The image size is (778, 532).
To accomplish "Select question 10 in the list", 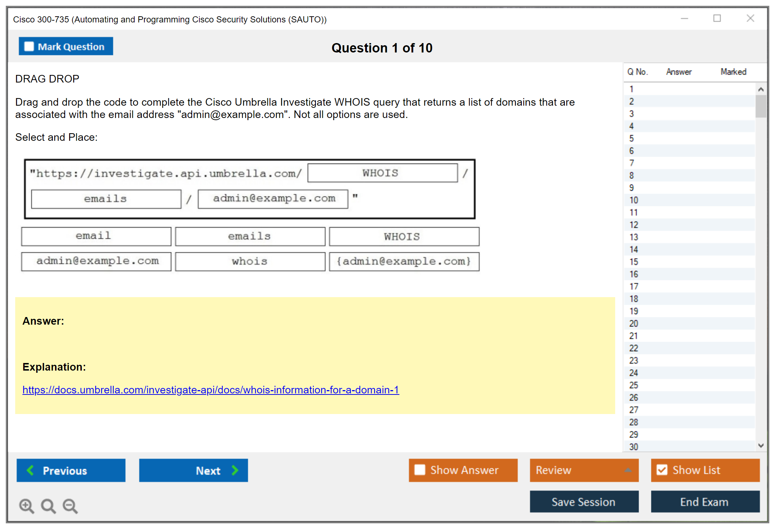I will (634, 200).
